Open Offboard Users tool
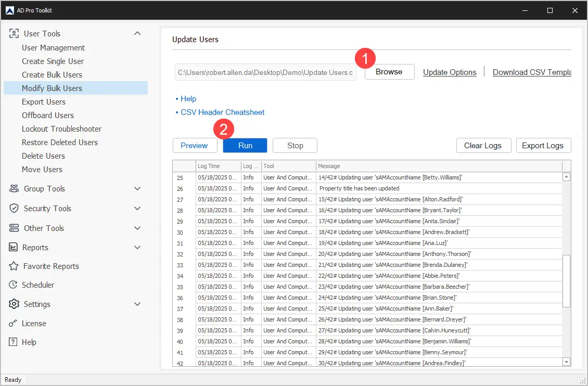 [x=48, y=115]
